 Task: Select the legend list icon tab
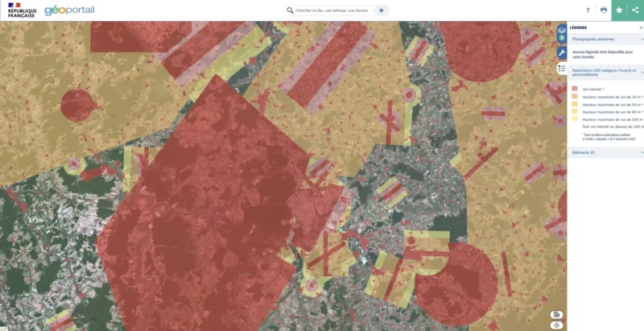click(x=562, y=68)
